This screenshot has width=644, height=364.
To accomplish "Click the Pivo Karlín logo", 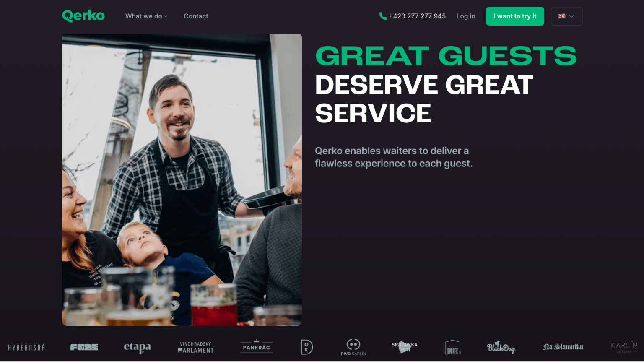I will [353, 347].
